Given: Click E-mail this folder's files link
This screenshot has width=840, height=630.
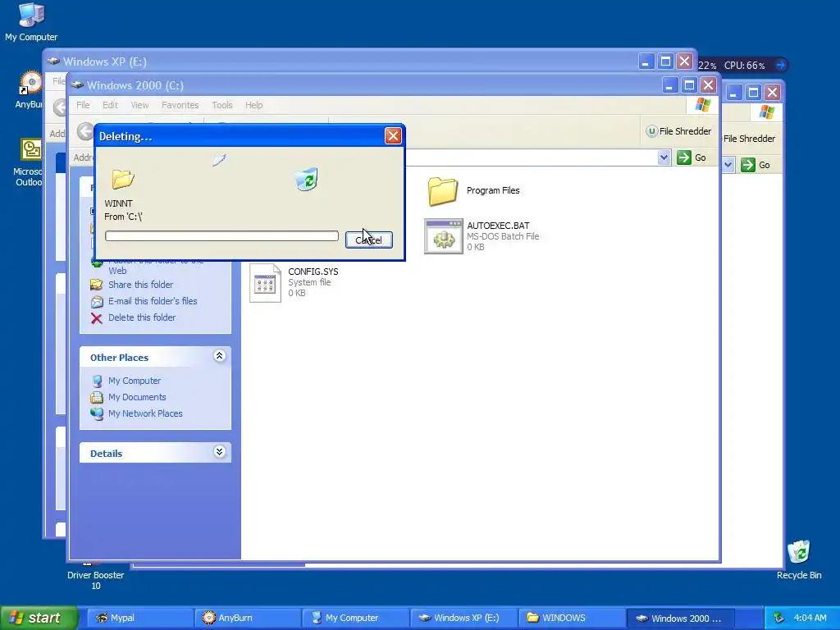Looking at the screenshot, I should click(x=153, y=301).
